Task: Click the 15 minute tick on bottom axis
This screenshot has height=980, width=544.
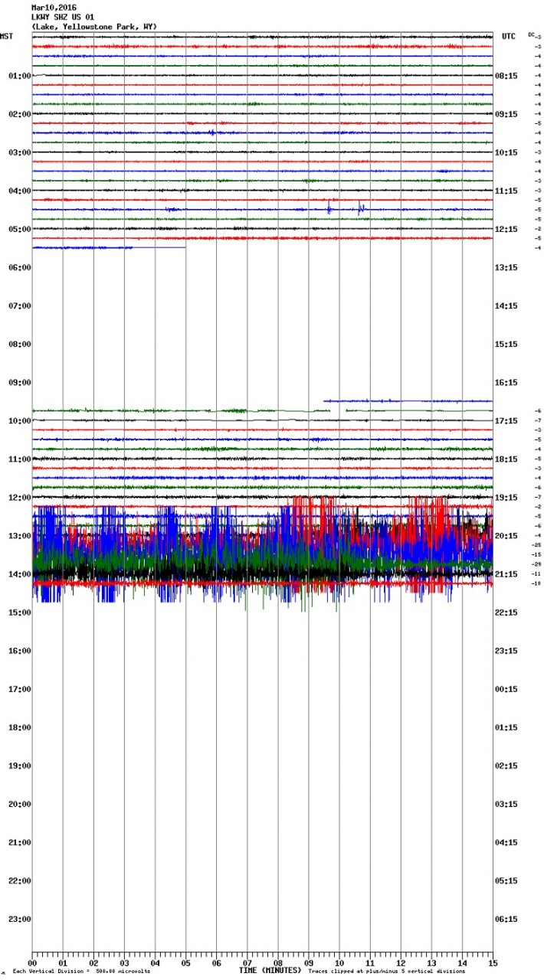Action: 493,963
